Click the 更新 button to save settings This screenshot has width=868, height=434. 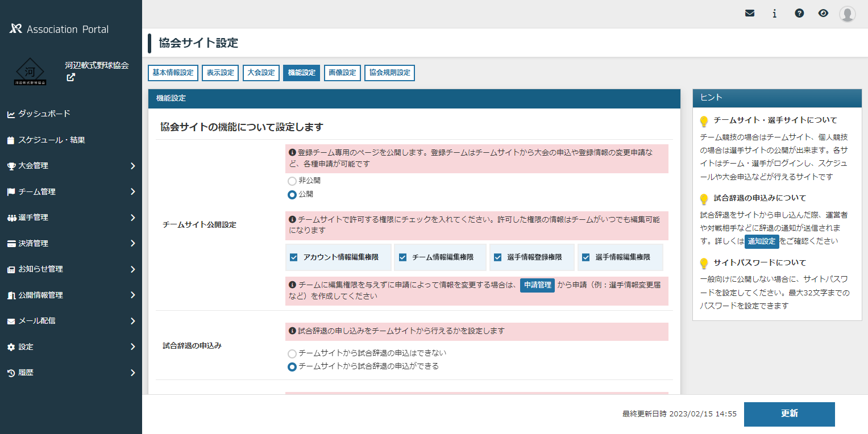(x=789, y=414)
